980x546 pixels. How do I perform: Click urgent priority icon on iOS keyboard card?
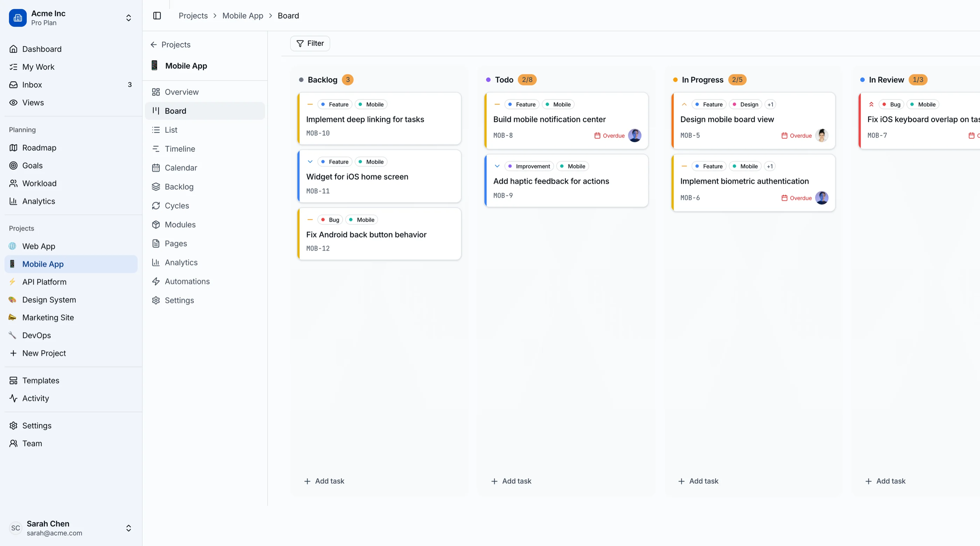click(x=871, y=104)
